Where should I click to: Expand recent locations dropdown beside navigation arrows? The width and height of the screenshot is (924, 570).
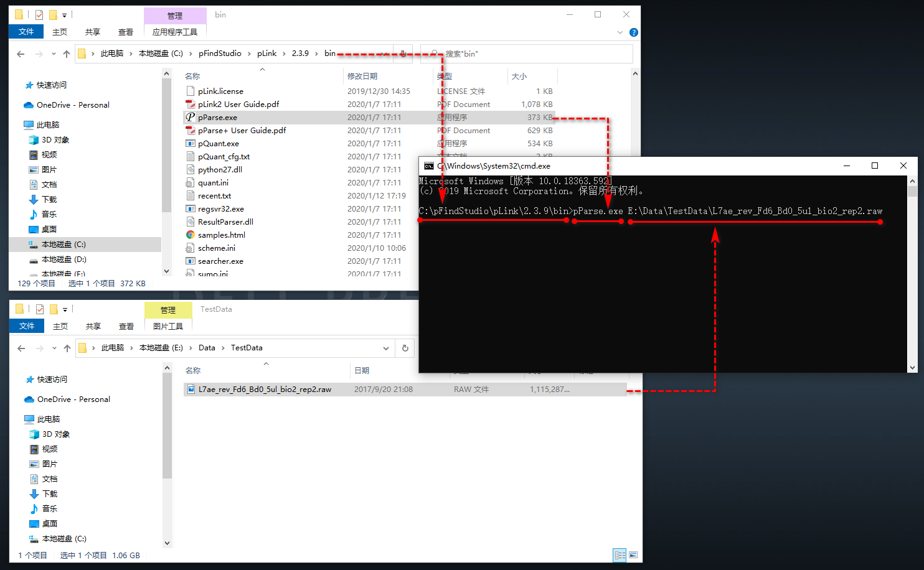(x=54, y=54)
